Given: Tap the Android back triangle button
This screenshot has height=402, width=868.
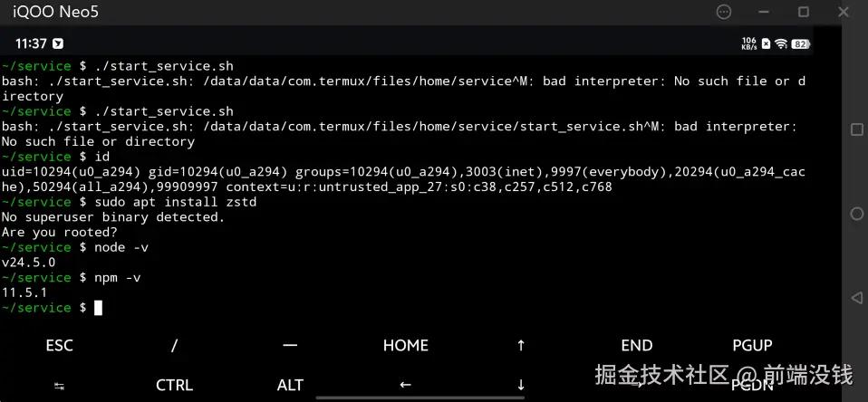Looking at the screenshot, I should (x=856, y=297).
